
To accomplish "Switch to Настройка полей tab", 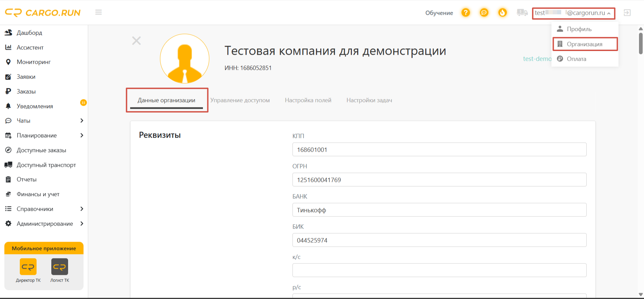I will [308, 100].
